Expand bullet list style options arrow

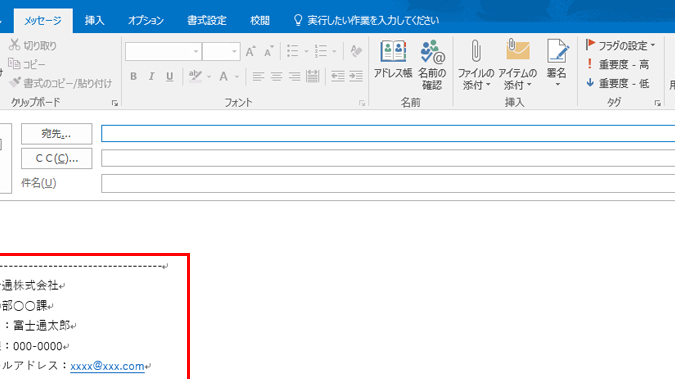pos(306,52)
